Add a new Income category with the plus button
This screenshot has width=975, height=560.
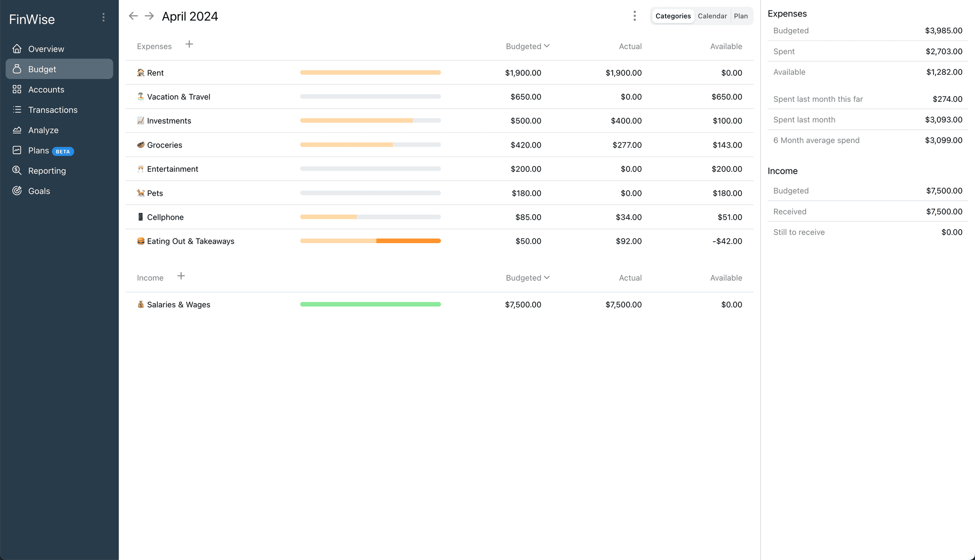(181, 275)
